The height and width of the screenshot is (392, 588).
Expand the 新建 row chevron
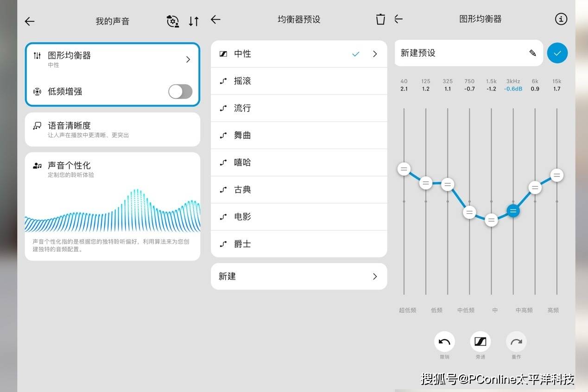click(375, 277)
